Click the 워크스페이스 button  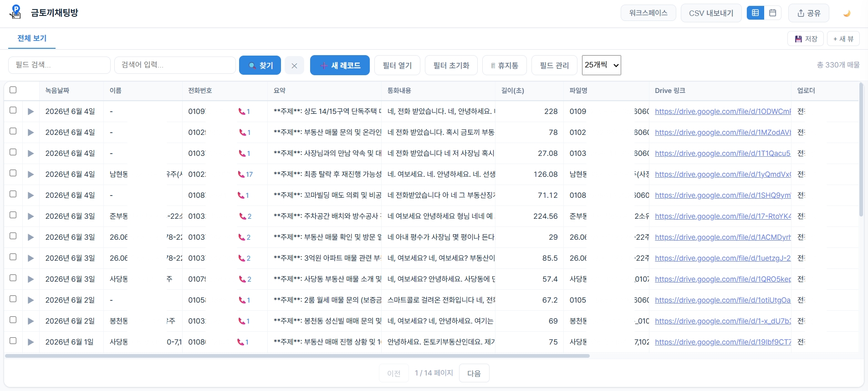pos(648,13)
